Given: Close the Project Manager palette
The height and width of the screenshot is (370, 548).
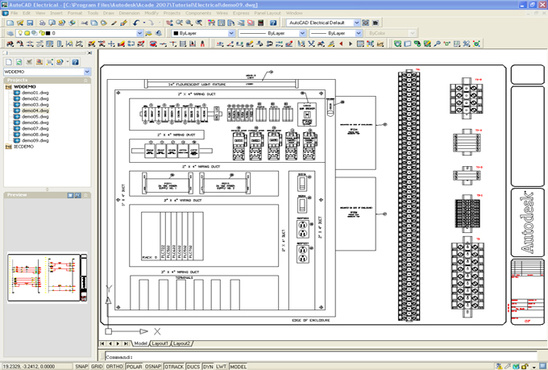Looking at the screenshot, I should pyautogui.click(x=89, y=53).
